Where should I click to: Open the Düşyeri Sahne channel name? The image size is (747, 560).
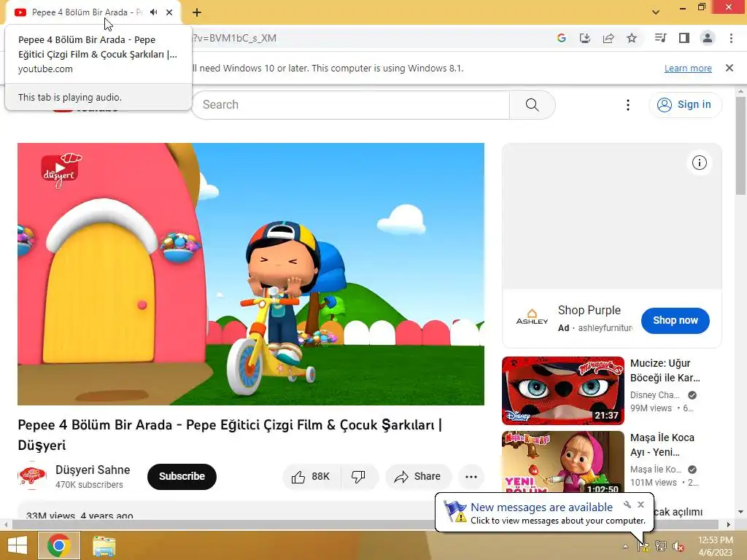[93, 470]
